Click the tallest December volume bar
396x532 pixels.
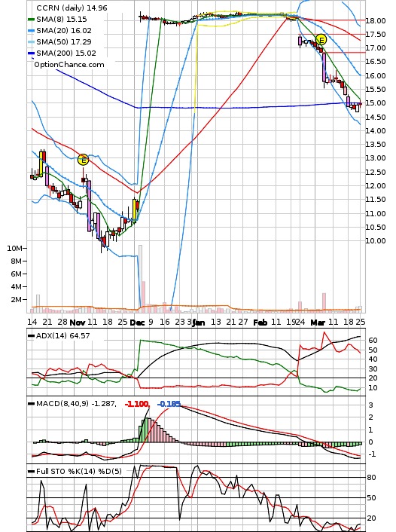(140, 279)
